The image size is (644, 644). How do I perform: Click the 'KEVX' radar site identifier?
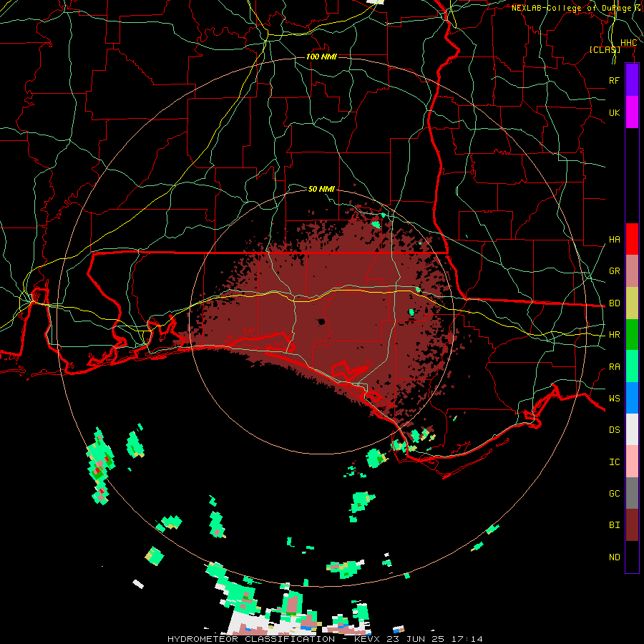pyautogui.click(x=367, y=639)
